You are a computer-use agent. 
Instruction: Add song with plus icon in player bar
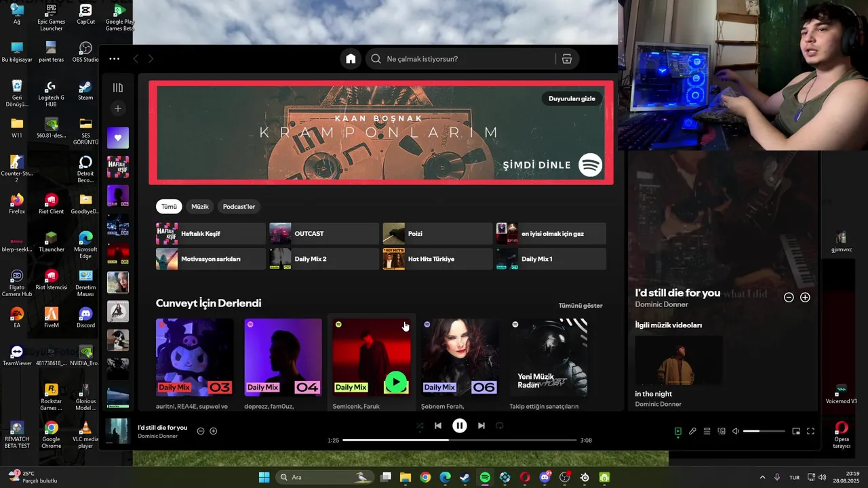pyautogui.click(x=214, y=431)
